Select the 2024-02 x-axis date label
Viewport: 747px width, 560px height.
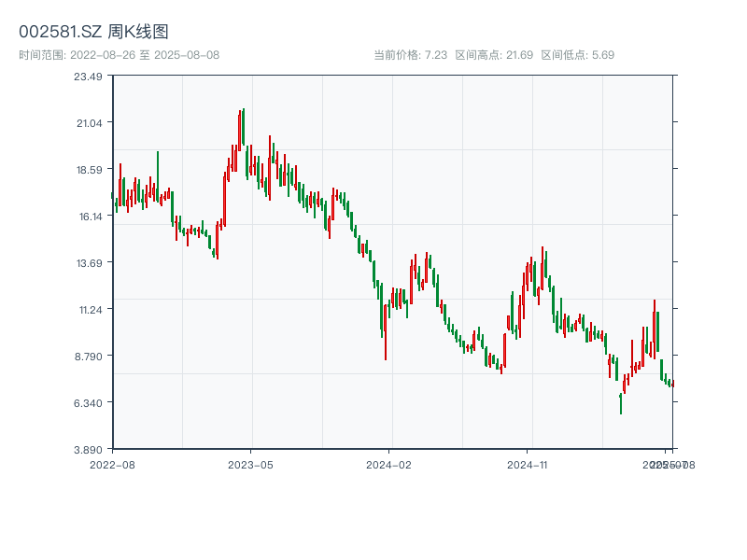(x=389, y=464)
